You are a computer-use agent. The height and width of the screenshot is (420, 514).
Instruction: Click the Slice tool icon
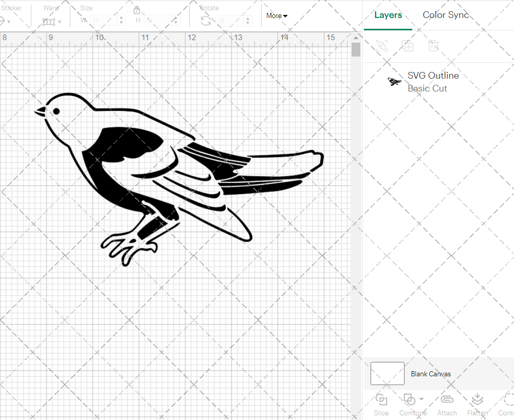click(381, 399)
